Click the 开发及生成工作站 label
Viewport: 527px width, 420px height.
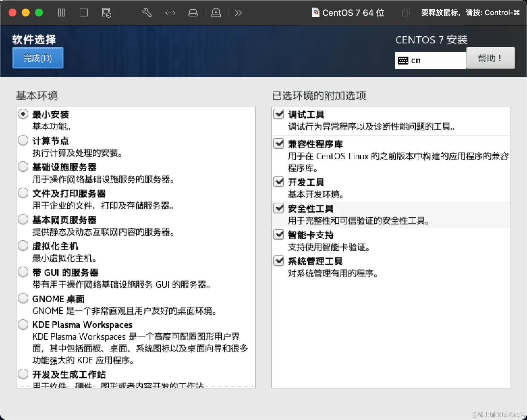69,375
